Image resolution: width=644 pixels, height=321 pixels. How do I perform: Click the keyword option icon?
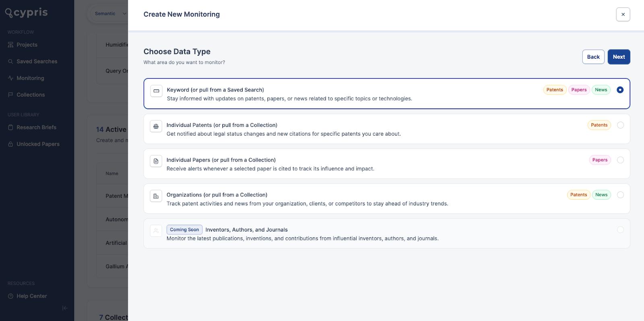[157, 91]
